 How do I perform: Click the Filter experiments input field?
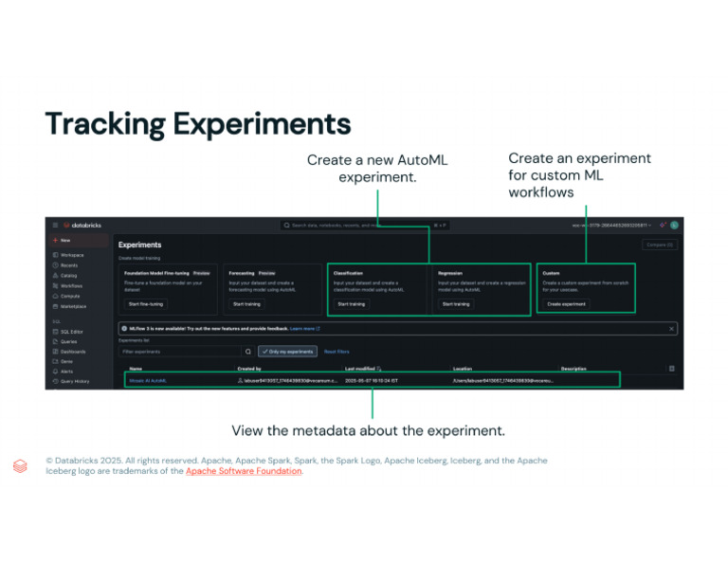click(180, 352)
